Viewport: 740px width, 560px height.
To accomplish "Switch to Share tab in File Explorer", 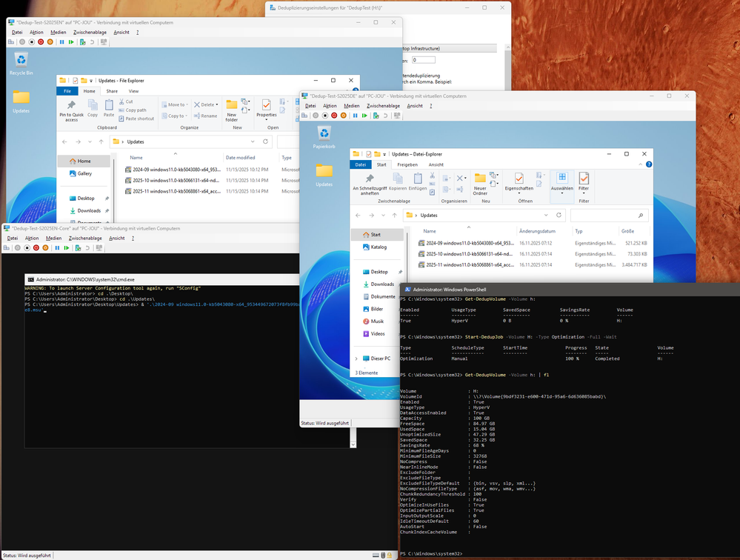I will tap(112, 91).
